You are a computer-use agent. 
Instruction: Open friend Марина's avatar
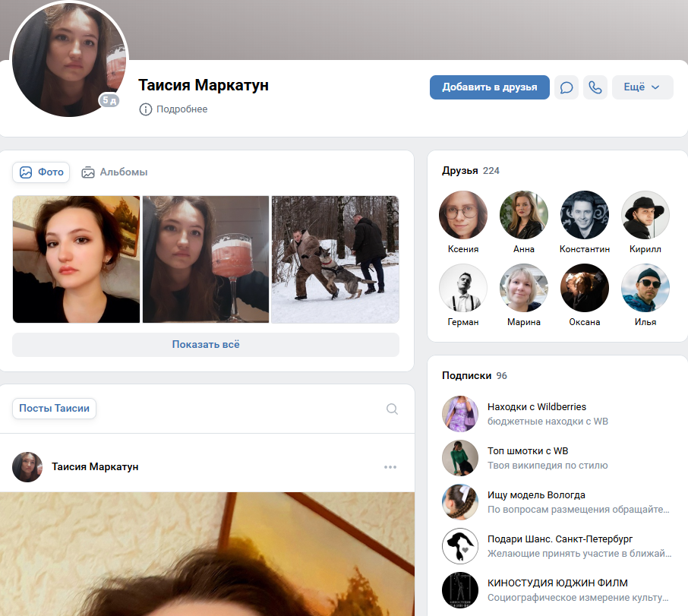(x=524, y=288)
